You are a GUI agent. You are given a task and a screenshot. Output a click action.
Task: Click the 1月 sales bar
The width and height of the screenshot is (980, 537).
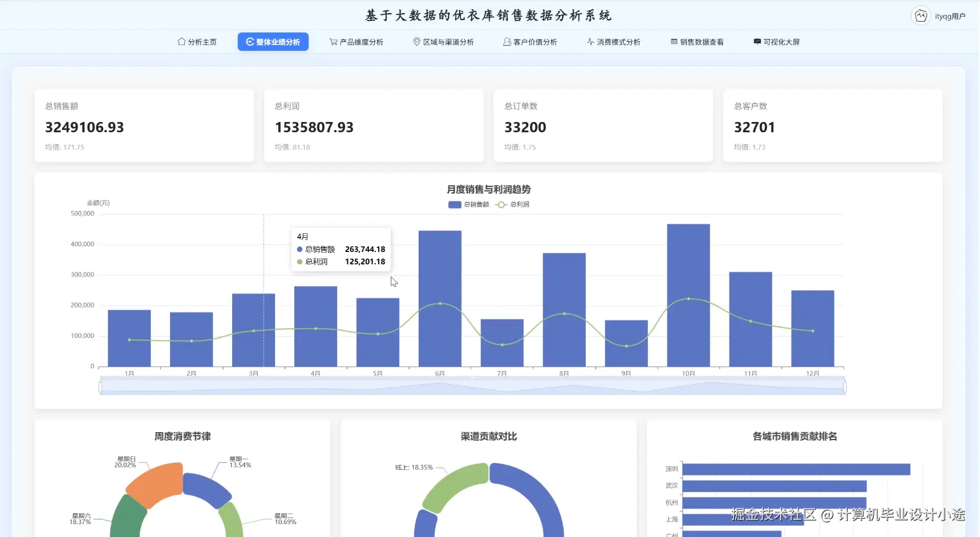click(129, 338)
